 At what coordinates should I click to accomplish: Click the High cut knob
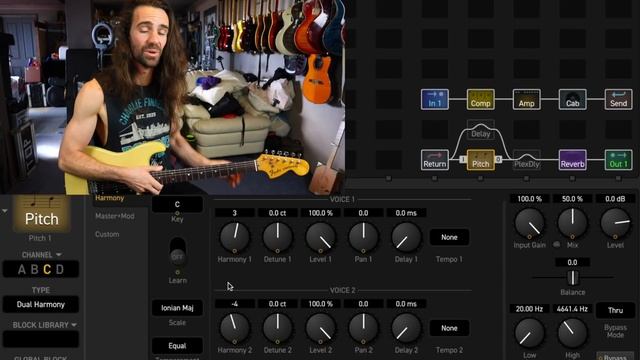[x=572, y=333]
